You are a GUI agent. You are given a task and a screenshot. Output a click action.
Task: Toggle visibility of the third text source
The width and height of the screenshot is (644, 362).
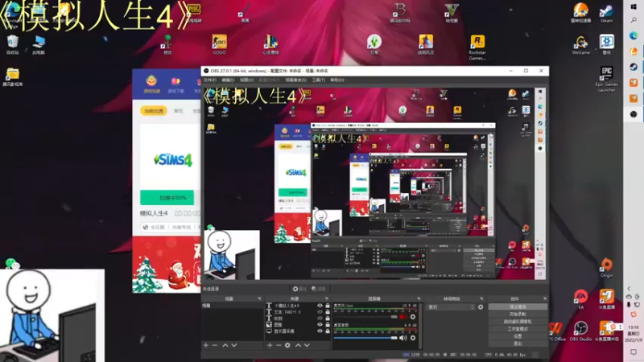[x=320, y=318]
